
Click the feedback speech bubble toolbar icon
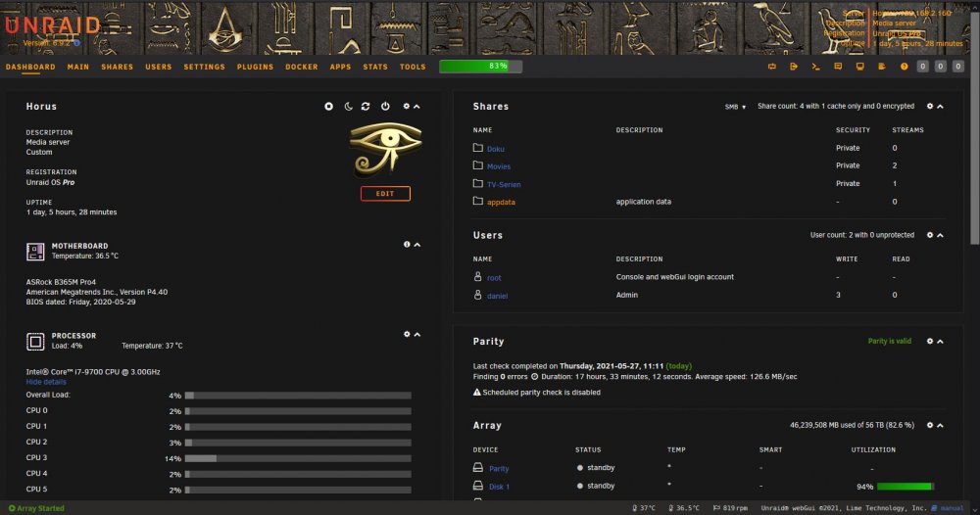click(838, 67)
